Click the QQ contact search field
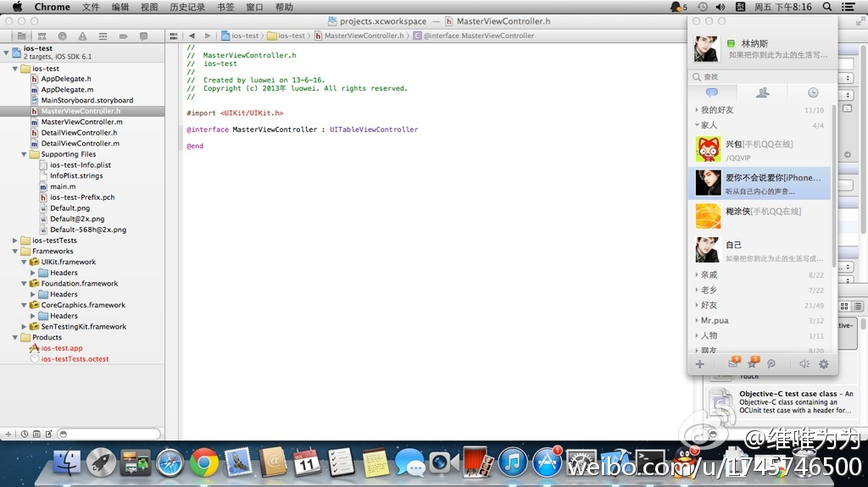Image resolution: width=868 pixels, height=487 pixels. pyautogui.click(x=763, y=76)
